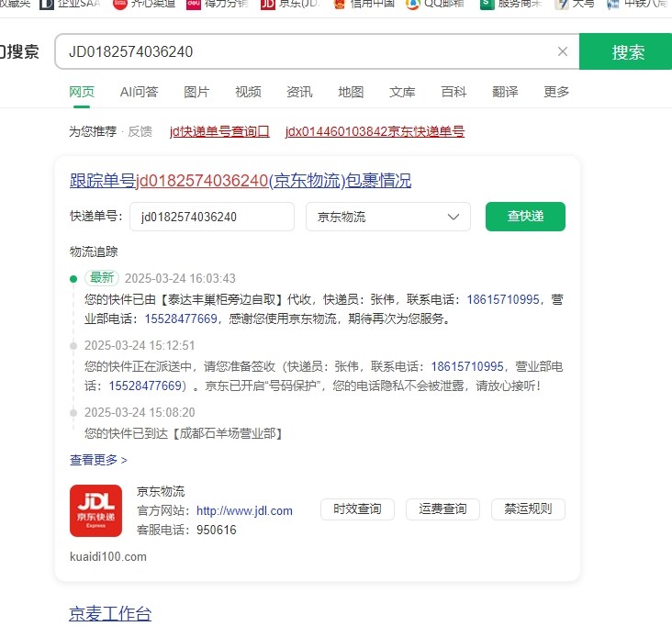Click the 客服电话 950616 text
The height and width of the screenshot is (626, 672).
tap(186, 530)
